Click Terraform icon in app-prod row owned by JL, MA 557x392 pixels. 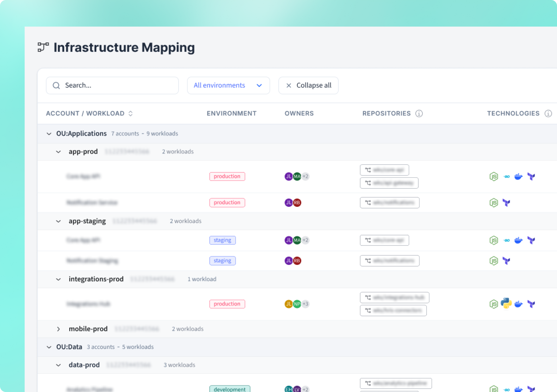tap(531, 177)
